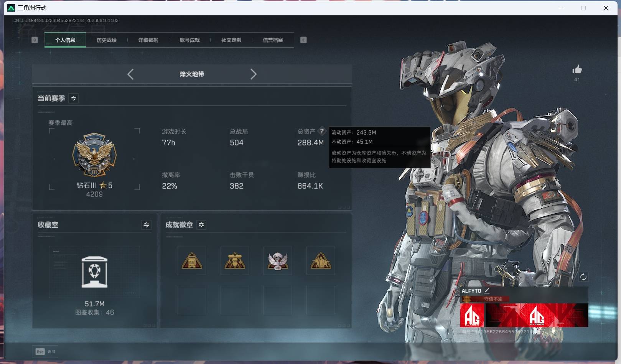
Task: Select the first achievement badge
Action: click(192, 261)
